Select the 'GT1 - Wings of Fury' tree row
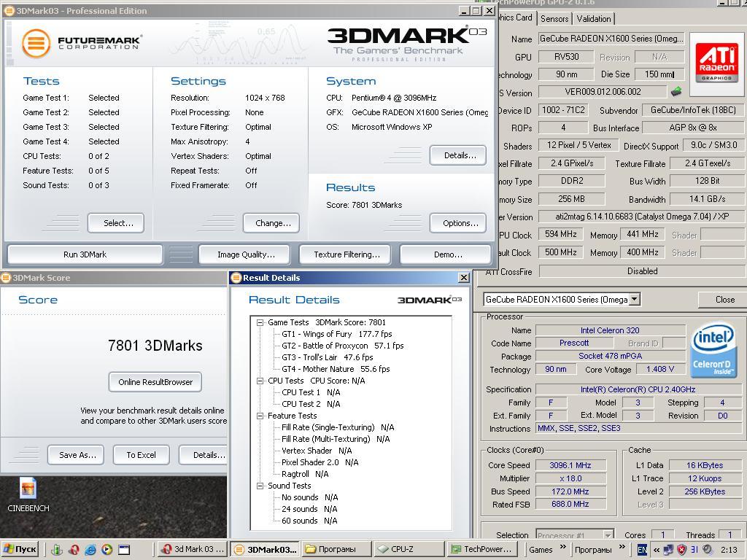The width and height of the screenshot is (747, 560). click(x=337, y=334)
